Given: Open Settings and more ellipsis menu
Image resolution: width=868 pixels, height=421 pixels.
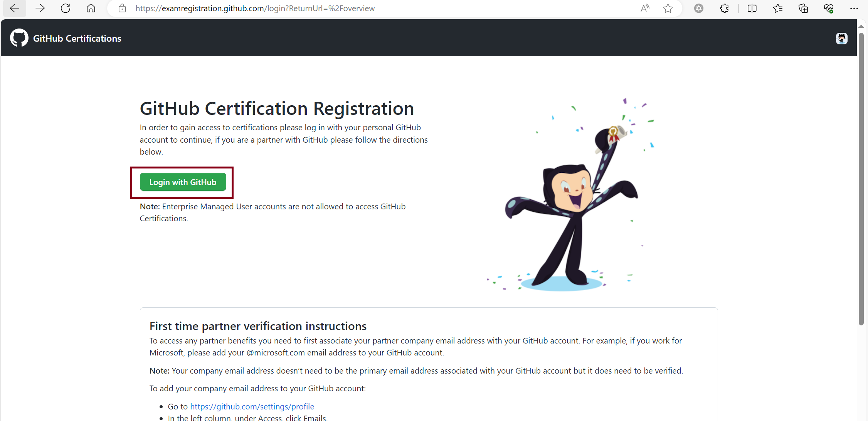Looking at the screenshot, I should tap(854, 8).
